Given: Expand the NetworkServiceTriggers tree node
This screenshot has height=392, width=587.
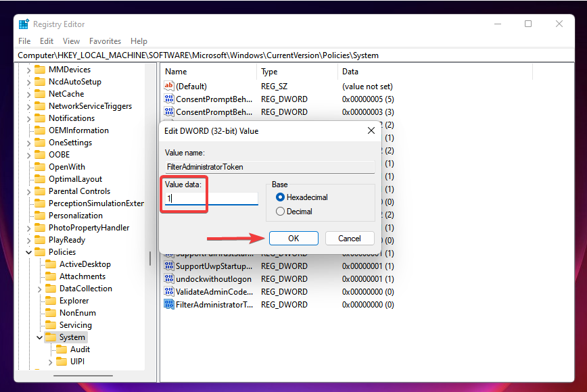Looking at the screenshot, I should [29, 107].
